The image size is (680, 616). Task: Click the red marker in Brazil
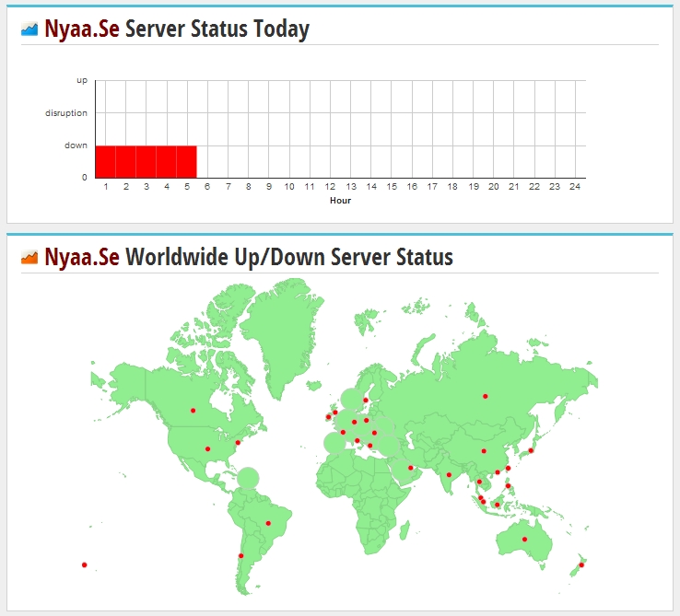268,523
